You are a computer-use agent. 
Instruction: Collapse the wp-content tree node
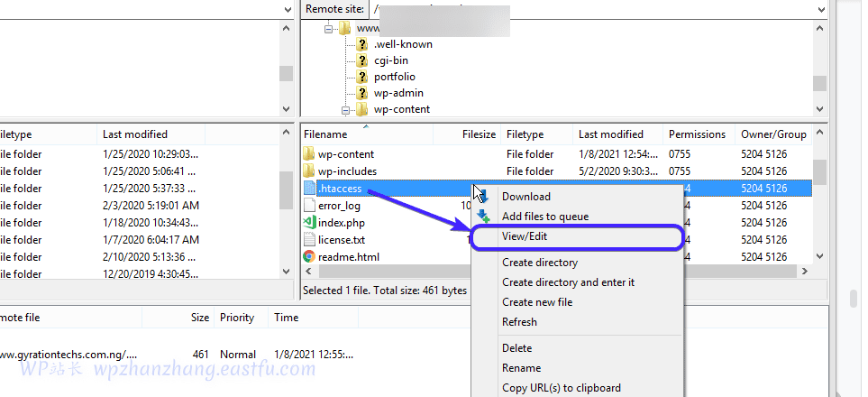(344, 110)
